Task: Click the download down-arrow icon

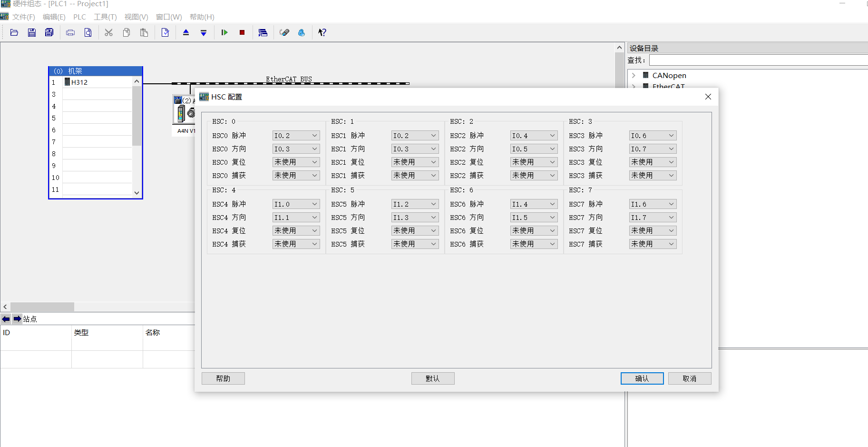Action: pos(204,32)
